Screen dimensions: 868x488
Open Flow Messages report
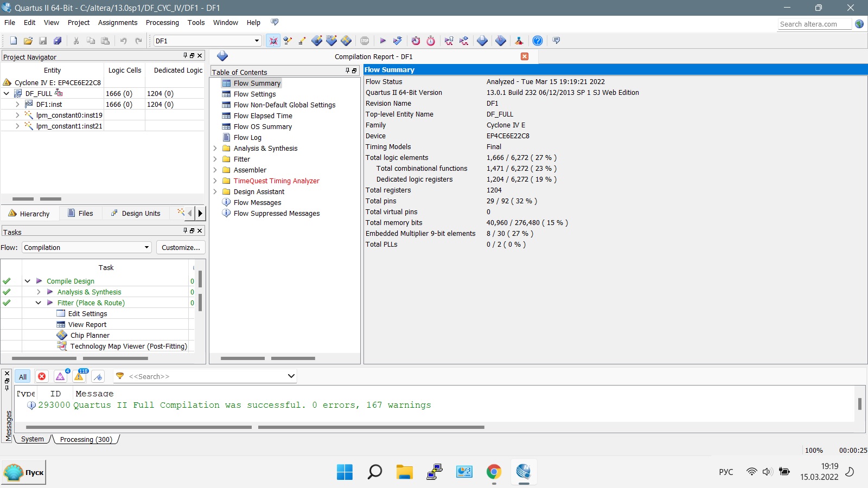tap(257, 202)
